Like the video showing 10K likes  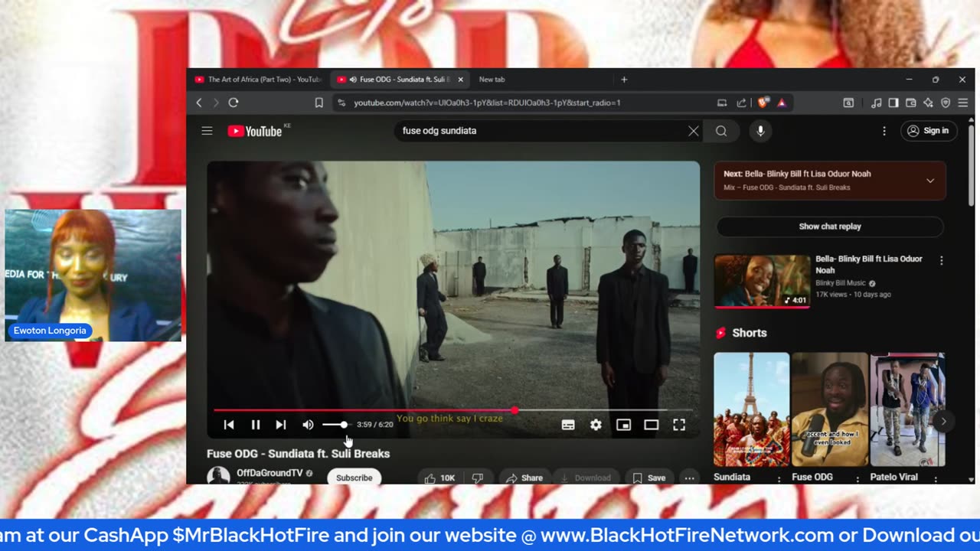click(x=439, y=478)
